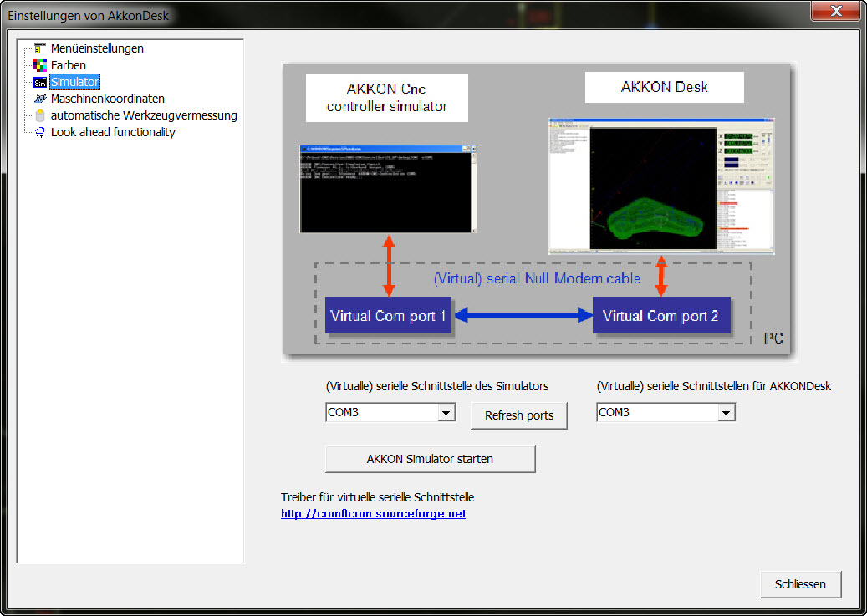Image resolution: width=867 pixels, height=616 pixels.
Task: Click the Simulator icon in the tree
Action: pos(39,82)
